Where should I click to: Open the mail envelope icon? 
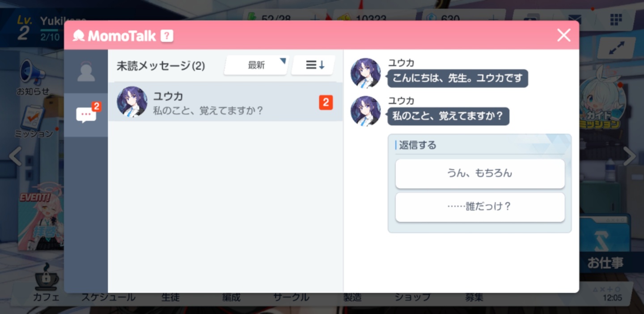tap(574, 19)
